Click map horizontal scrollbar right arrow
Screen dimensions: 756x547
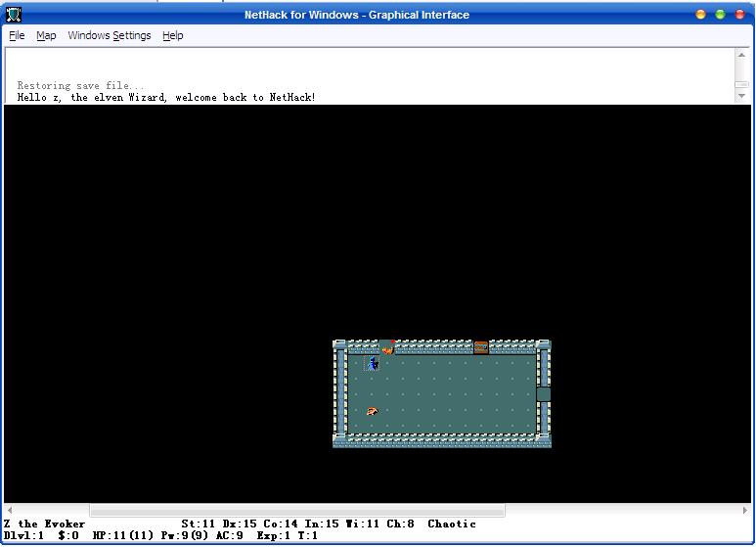[745, 510]
